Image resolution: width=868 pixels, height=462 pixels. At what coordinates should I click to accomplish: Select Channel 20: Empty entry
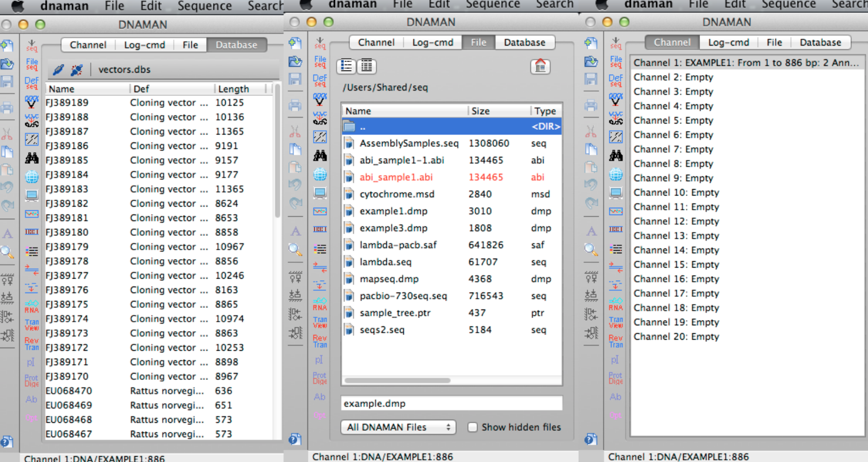[x=746, y=337]
